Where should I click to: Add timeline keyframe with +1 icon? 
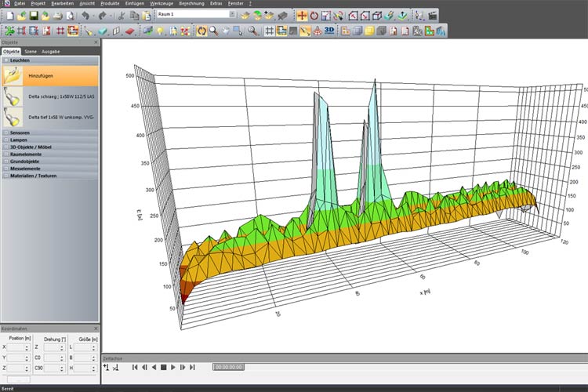click(107, 367)
